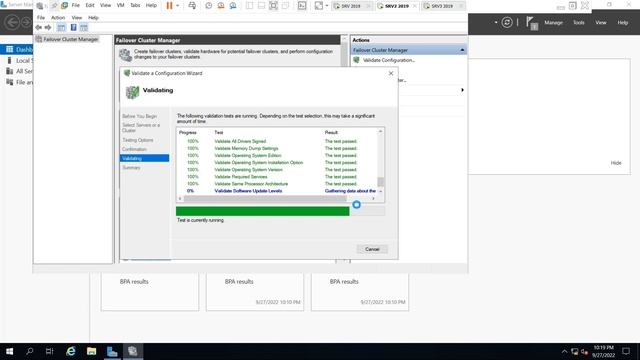The width and height of the screenshot is (640, 360).
Task: Open the VMware File menu
Action: coord(76,5)
